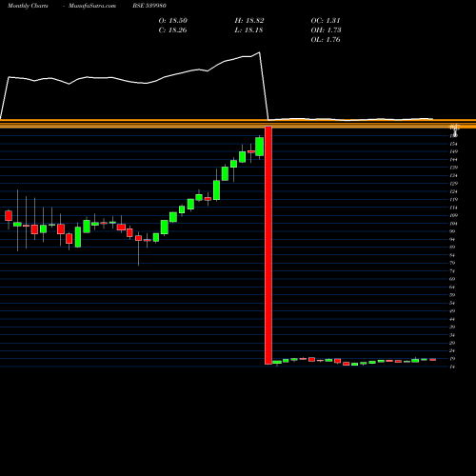476x476 pixels.
Task: Click the high value 'H: 18.82'
Action: pos(249,21)
